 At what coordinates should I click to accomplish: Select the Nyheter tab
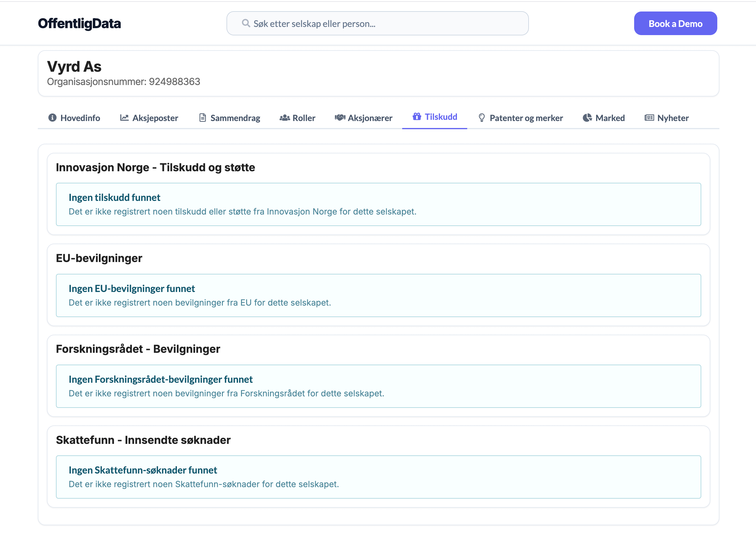coord(673,118)
